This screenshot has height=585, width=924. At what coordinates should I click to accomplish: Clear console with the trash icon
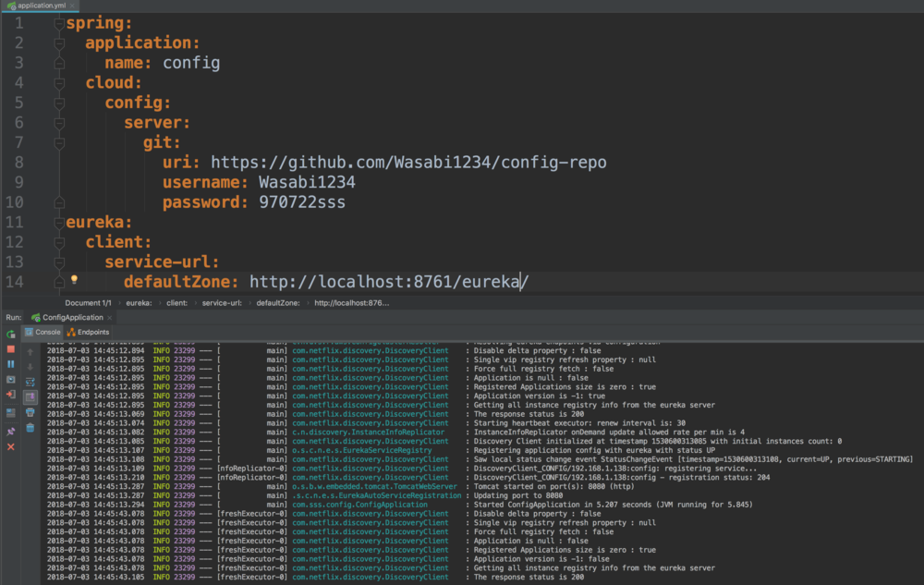click(30, 428)
